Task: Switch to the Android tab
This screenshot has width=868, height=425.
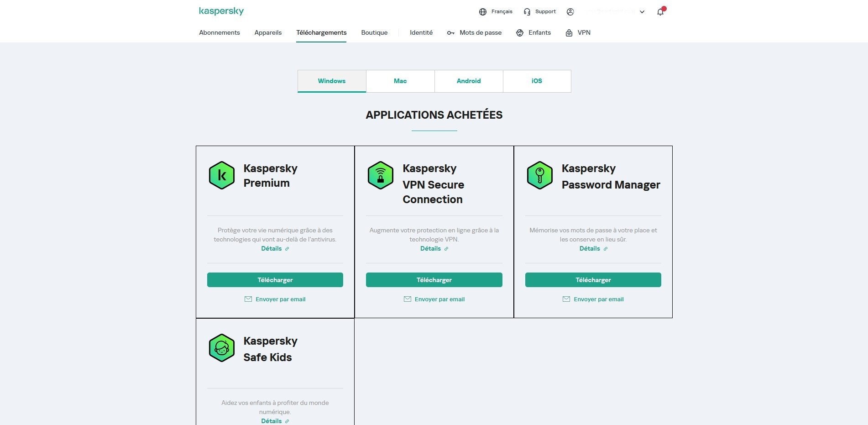Action: pos(469,81)
